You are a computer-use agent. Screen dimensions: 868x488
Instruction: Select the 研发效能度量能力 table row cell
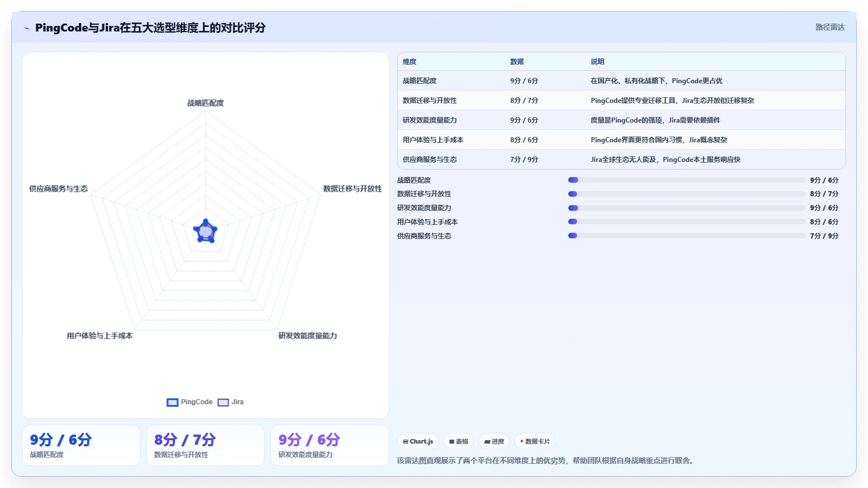430,120
